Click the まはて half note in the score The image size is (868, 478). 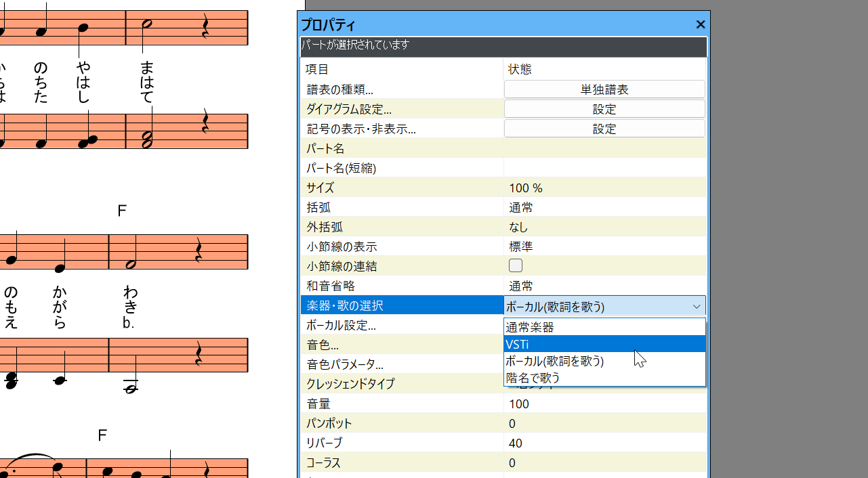click(146, 24)
